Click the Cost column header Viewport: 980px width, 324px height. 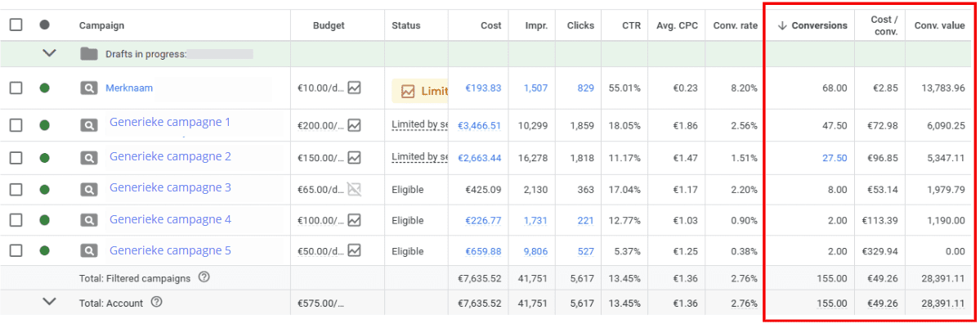(x=490, y=25)
